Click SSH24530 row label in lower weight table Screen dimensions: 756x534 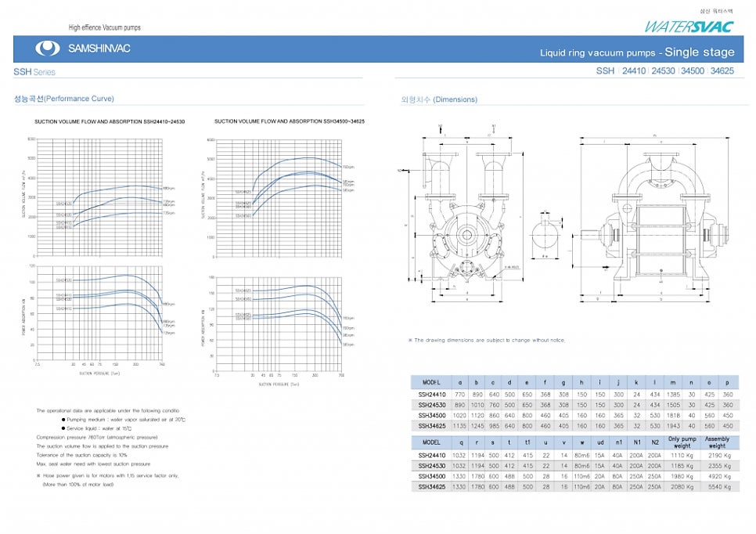tap(432, 466)
